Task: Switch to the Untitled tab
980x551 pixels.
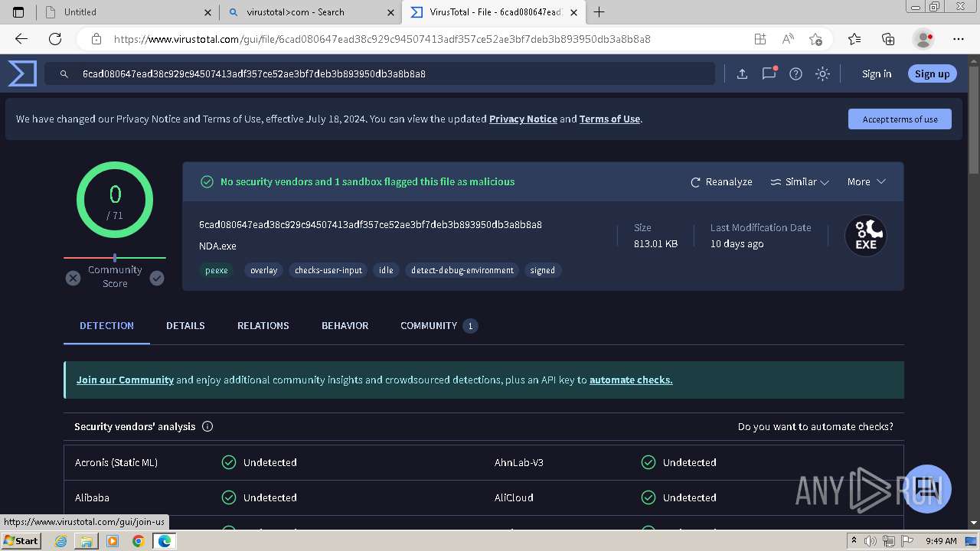Action: click(x=128, y=11)
